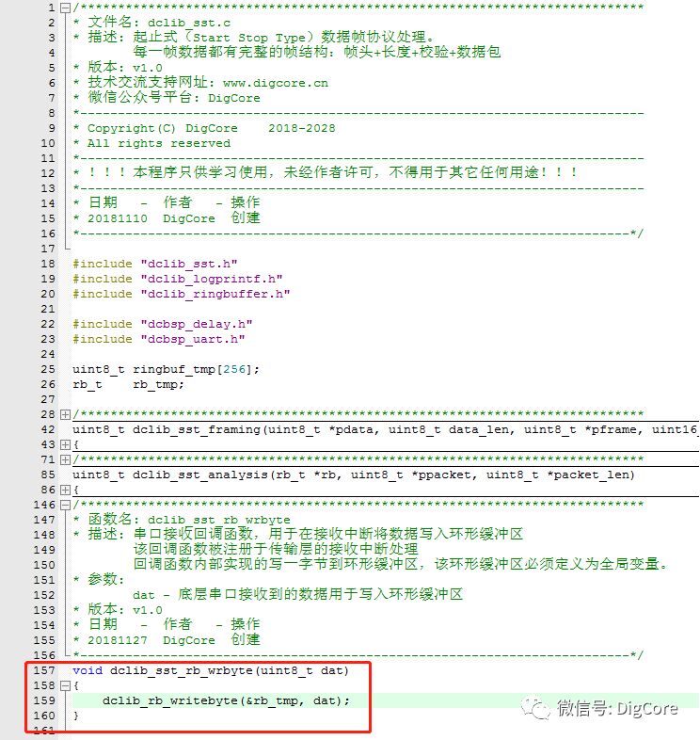Click the *ppacket parameter on line 85
700x740 pixels.
click(x=441, y=475)
